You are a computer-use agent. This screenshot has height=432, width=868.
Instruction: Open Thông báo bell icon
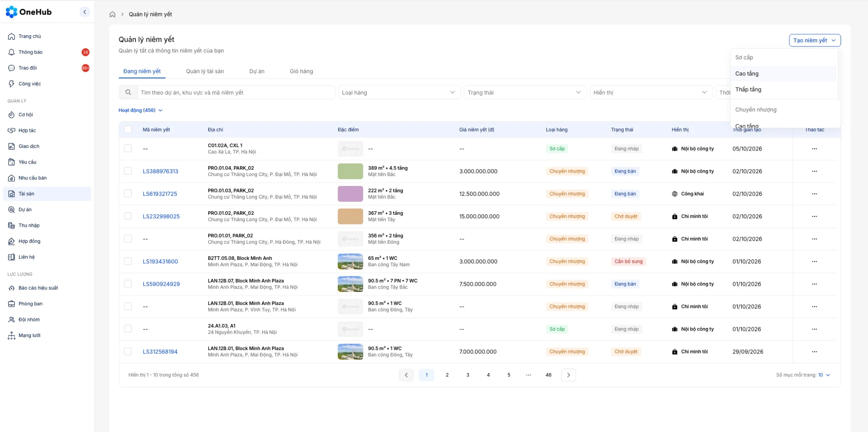12,52
